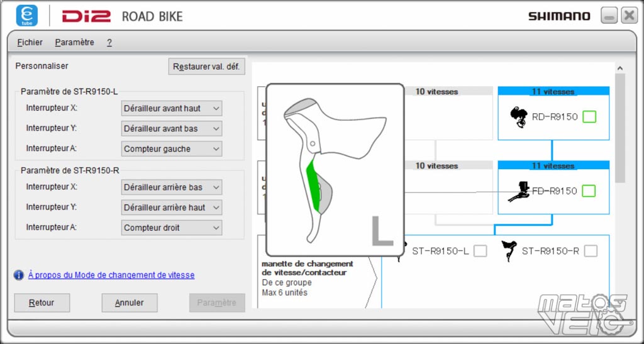
Task: Tick the ST-R9150-L checkbox
Action: (480, 251)
